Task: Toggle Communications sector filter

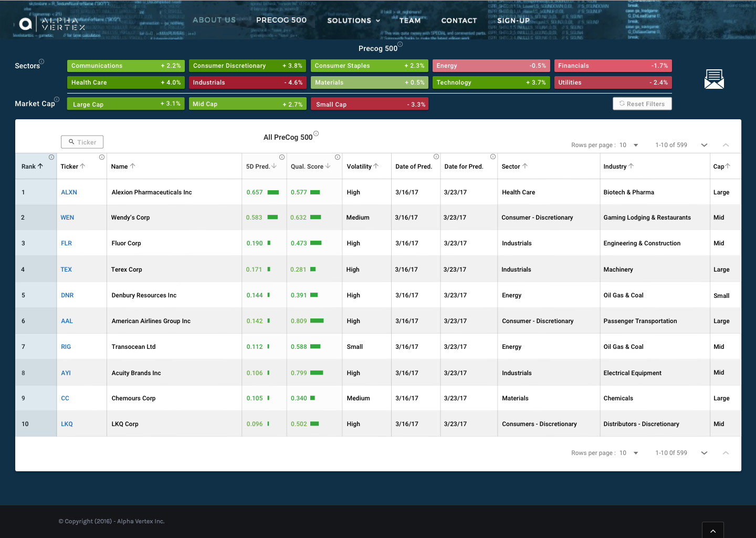Action: pyautogui.click(x=126, y=66)
